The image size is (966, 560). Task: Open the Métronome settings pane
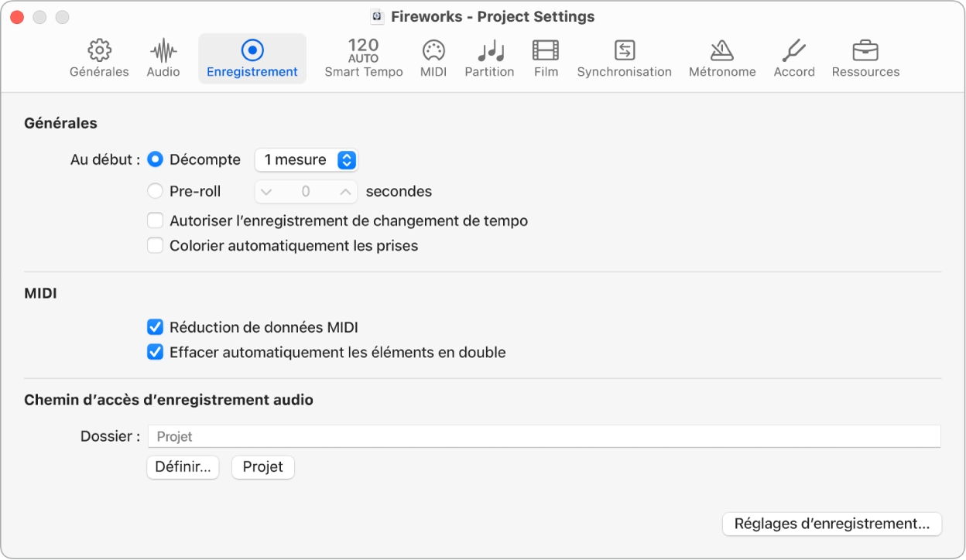coord(722,59)
